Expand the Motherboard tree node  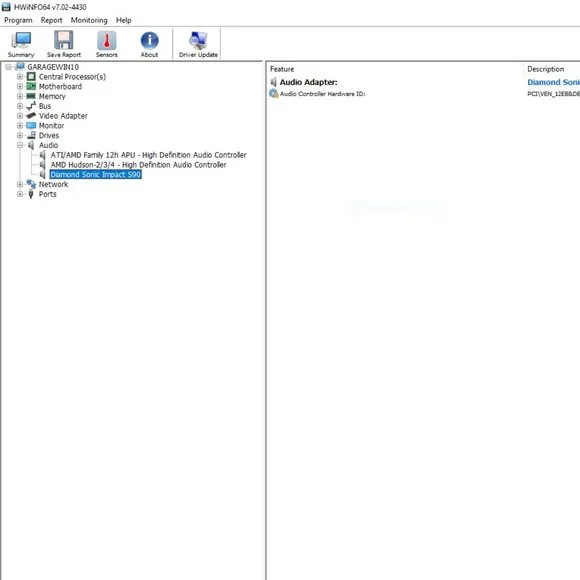(x=20, y=86)
